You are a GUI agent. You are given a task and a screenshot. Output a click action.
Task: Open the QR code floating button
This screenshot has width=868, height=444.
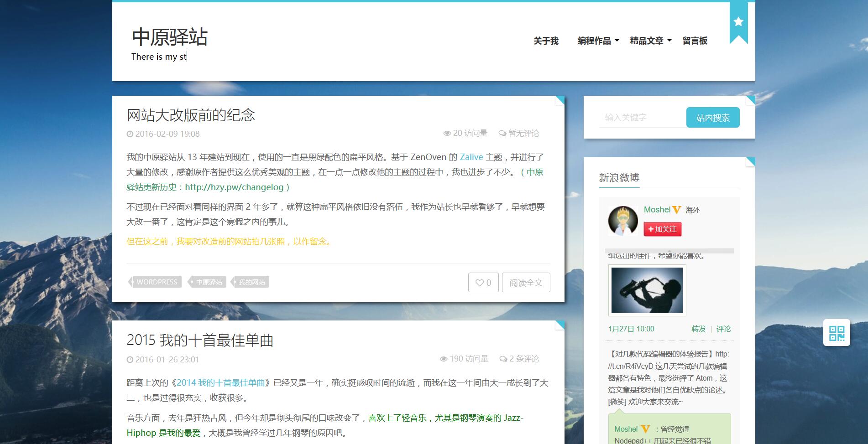pos(837,333)
